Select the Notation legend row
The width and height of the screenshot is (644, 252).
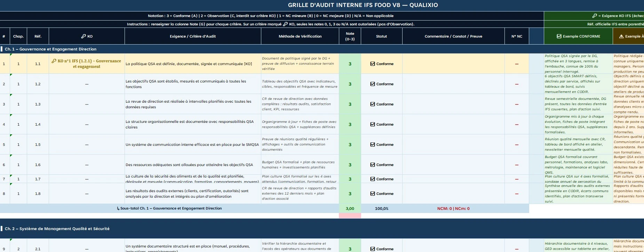(272, 16)
